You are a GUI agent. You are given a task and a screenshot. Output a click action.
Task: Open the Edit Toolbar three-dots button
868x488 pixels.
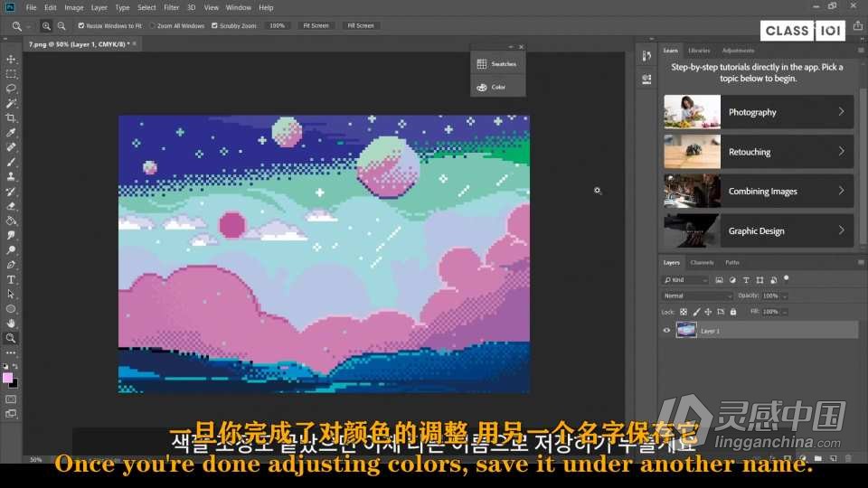pos(11,352)
